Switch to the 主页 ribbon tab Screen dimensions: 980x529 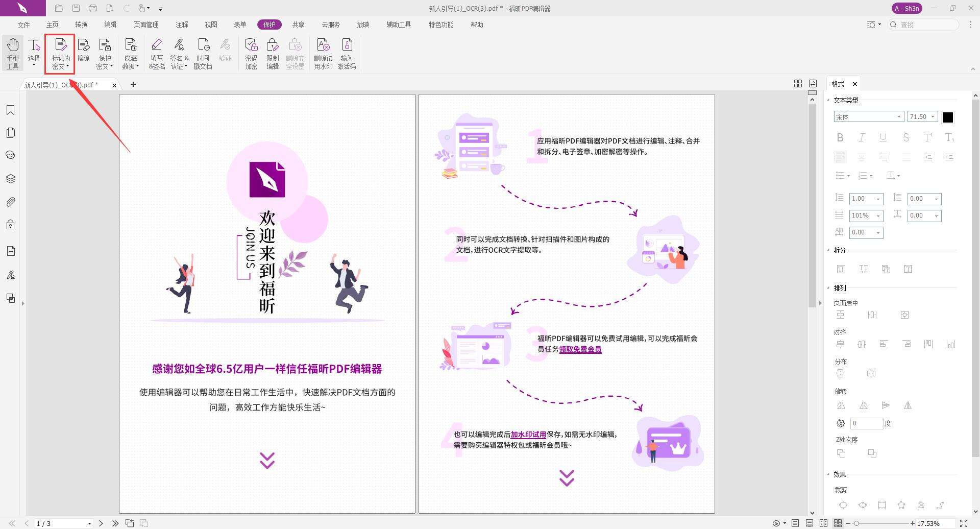52,25
